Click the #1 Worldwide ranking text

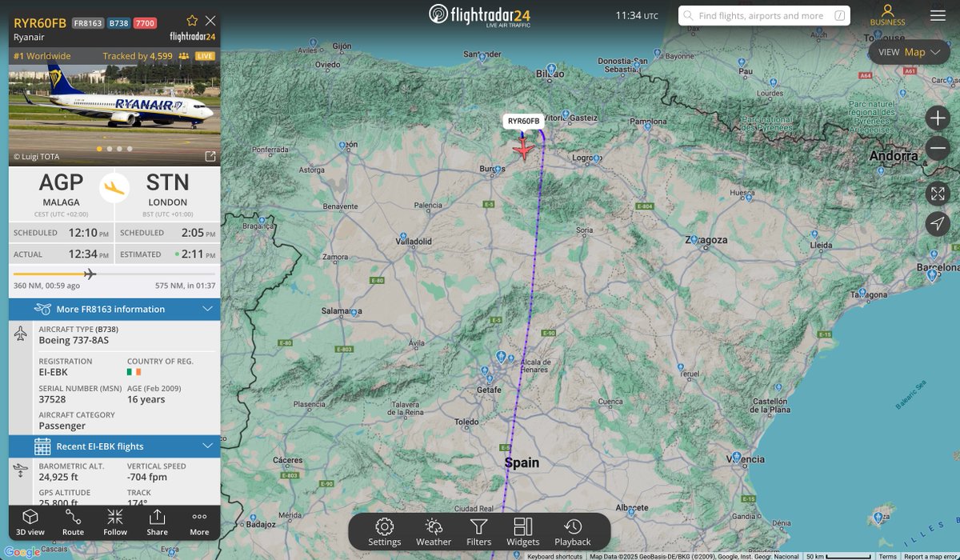(42, 56)
